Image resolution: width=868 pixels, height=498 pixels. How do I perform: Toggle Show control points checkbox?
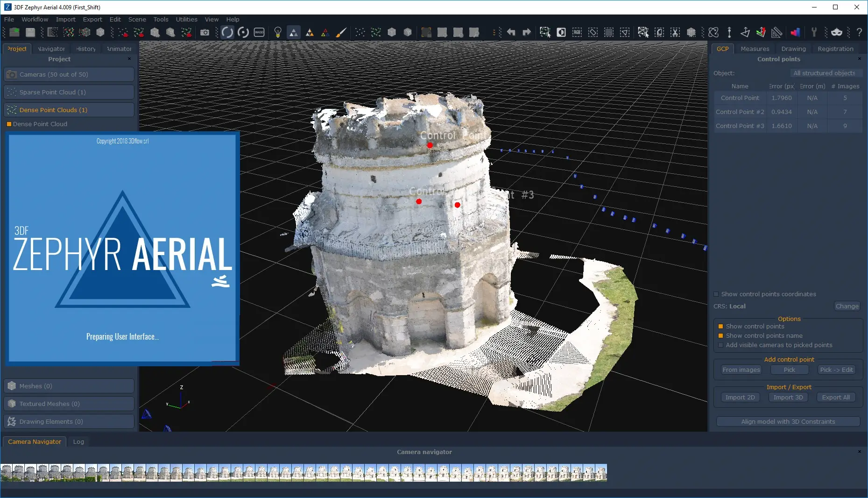pyautogui.click(x=720, y=327)
